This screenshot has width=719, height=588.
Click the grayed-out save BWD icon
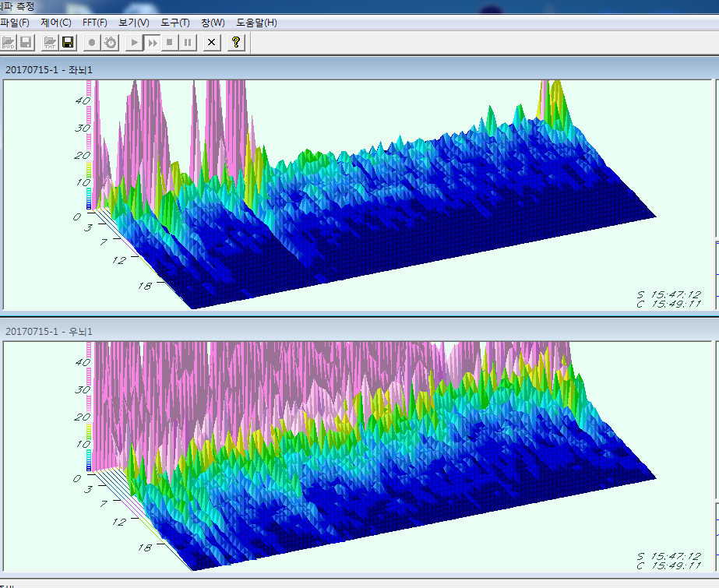pos(26,42)
